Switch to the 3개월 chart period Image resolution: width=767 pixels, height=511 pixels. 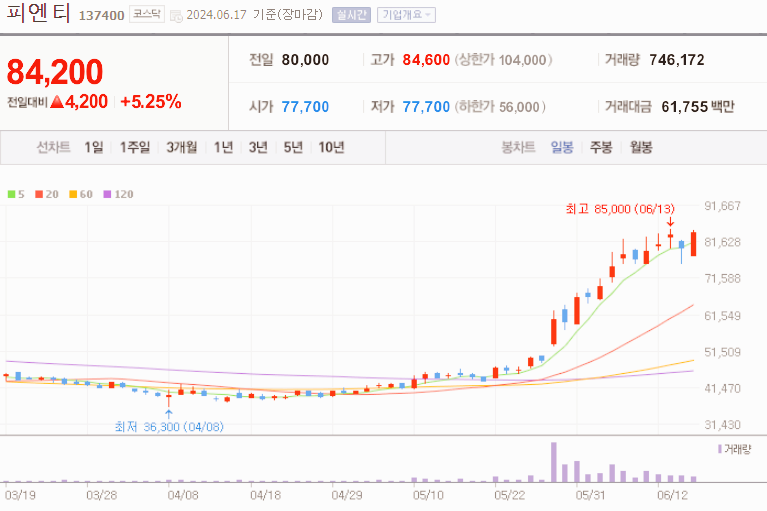click(x=181, y=147)
